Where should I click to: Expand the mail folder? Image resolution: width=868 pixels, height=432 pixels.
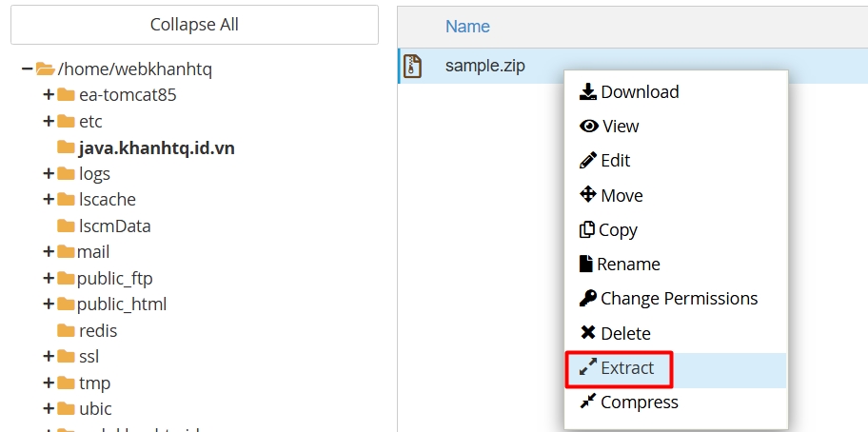click(48, 252)
